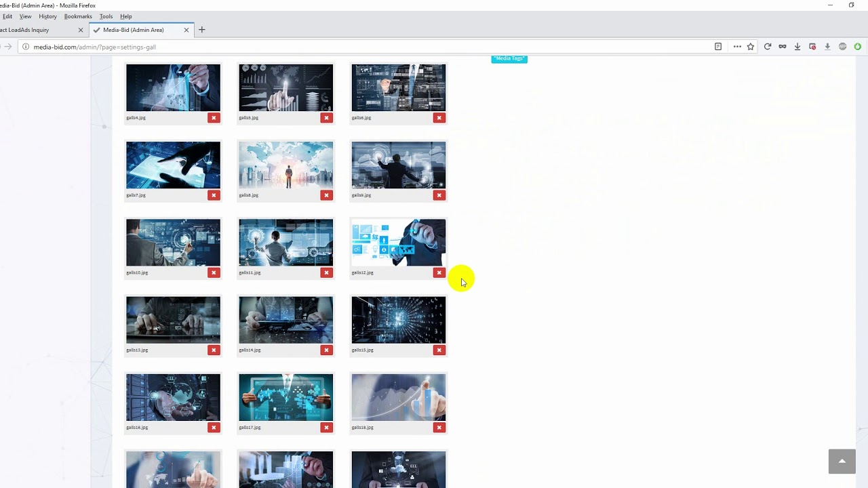Delete image galls9.jpg with red X
Viewport: 868px width, 488px height.
[439, 195]
